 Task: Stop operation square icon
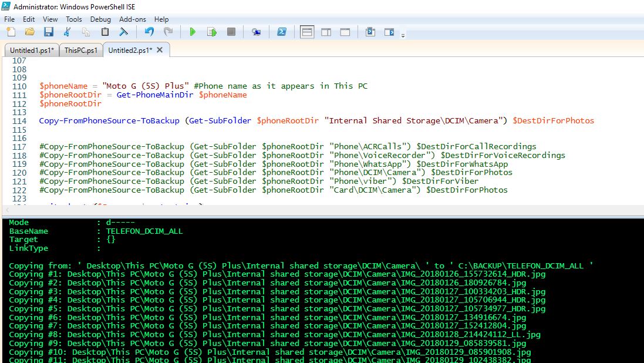(x=231, y=32)
